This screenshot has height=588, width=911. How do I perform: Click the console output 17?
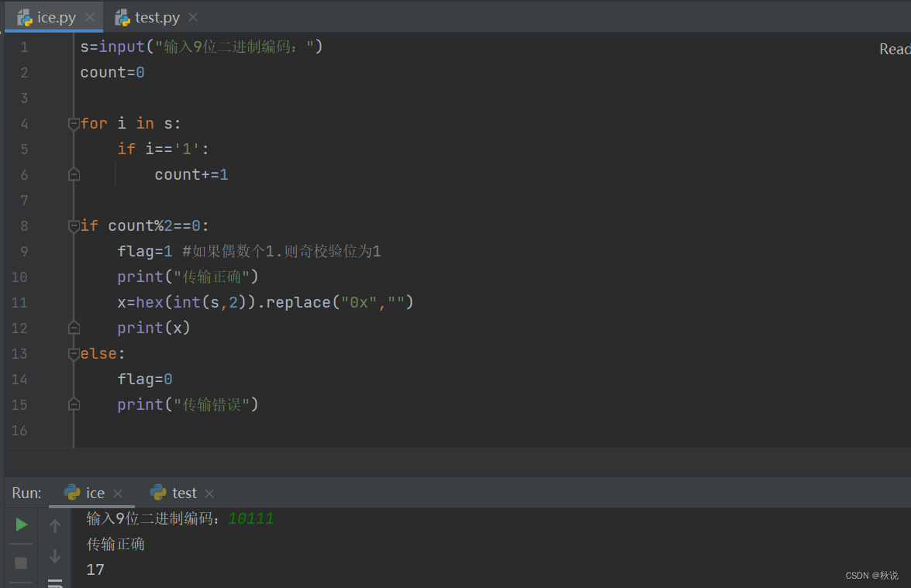tap(95, 569)
